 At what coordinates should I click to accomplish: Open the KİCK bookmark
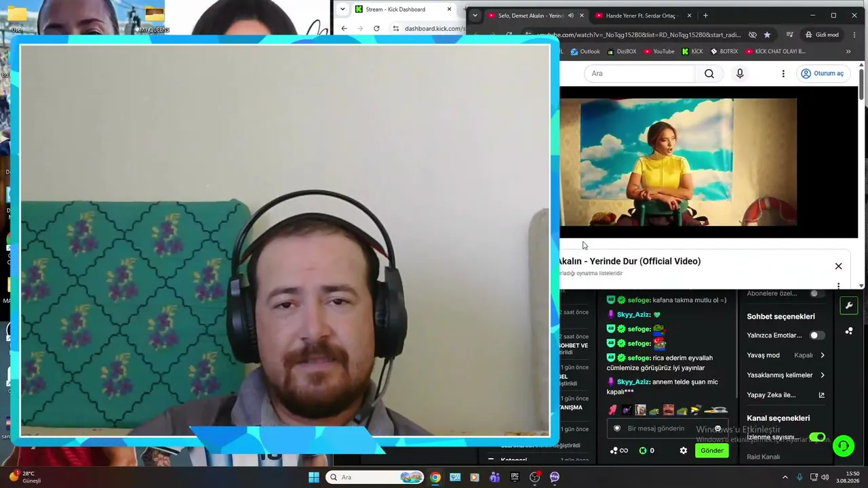click(692, 52)
